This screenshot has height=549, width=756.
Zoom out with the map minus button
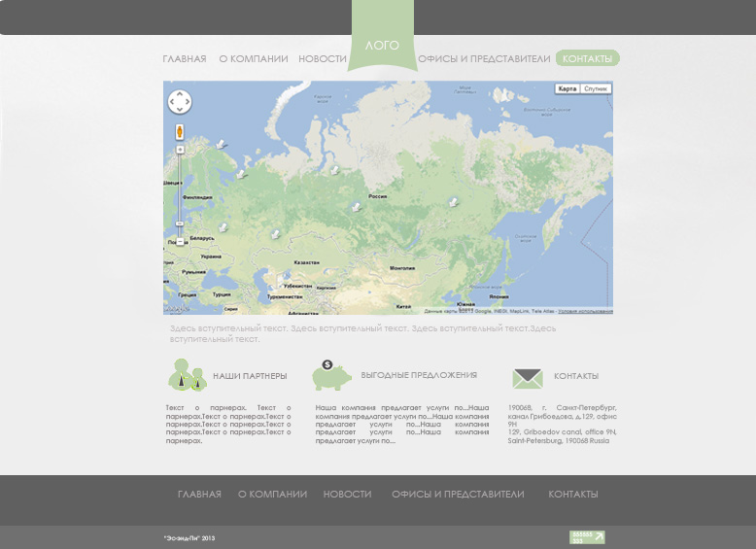coord(180,242)
